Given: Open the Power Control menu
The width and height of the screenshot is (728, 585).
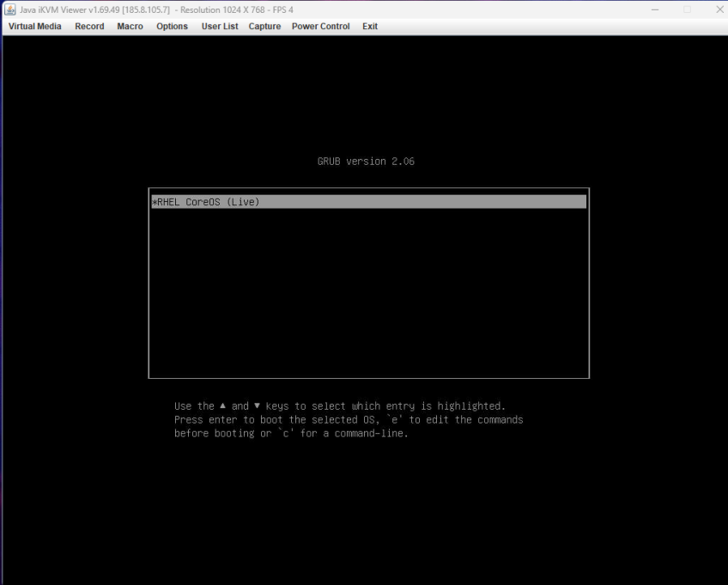Looking at the screenshot, I should (x=320, y=26).
